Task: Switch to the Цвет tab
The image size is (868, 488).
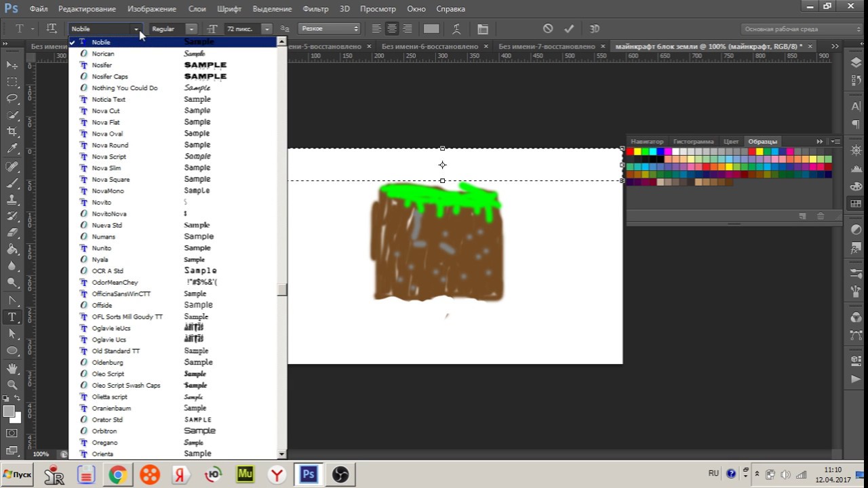Action: pyautogui.click(x=730, y=142)
